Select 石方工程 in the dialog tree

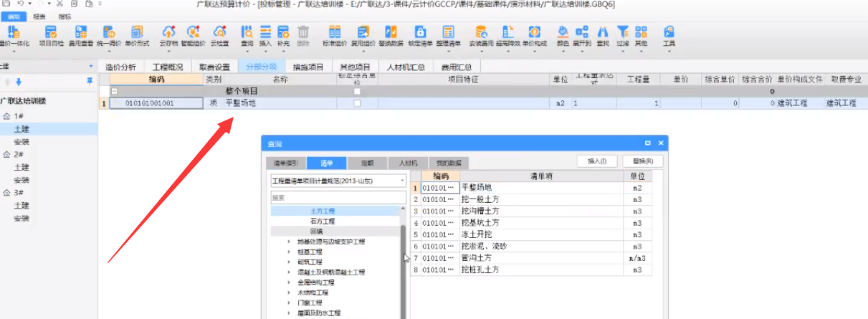point(323,222)
